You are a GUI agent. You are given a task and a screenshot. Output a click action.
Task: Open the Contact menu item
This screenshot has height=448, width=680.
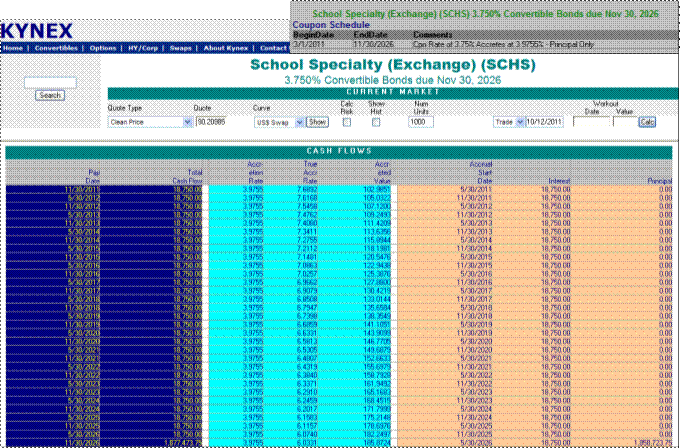(273, 48)
